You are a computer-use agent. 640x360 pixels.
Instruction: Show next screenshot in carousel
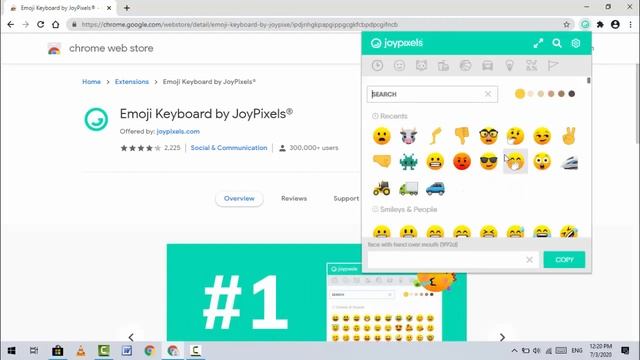(502, 337)
